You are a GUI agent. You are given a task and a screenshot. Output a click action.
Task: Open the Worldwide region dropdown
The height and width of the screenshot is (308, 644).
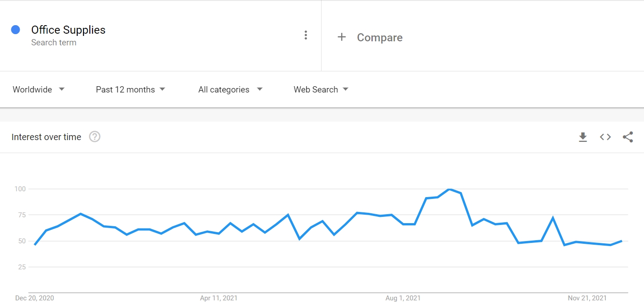pos(39,89)
